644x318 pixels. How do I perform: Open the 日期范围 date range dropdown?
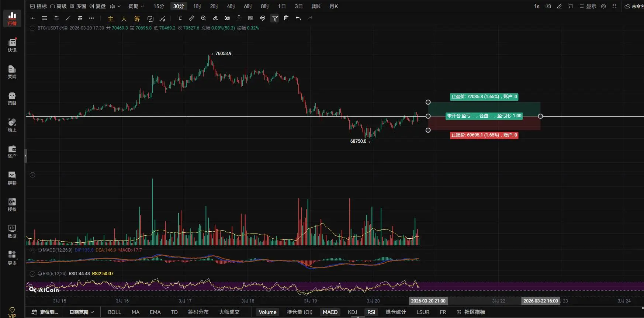coord(82,312)
